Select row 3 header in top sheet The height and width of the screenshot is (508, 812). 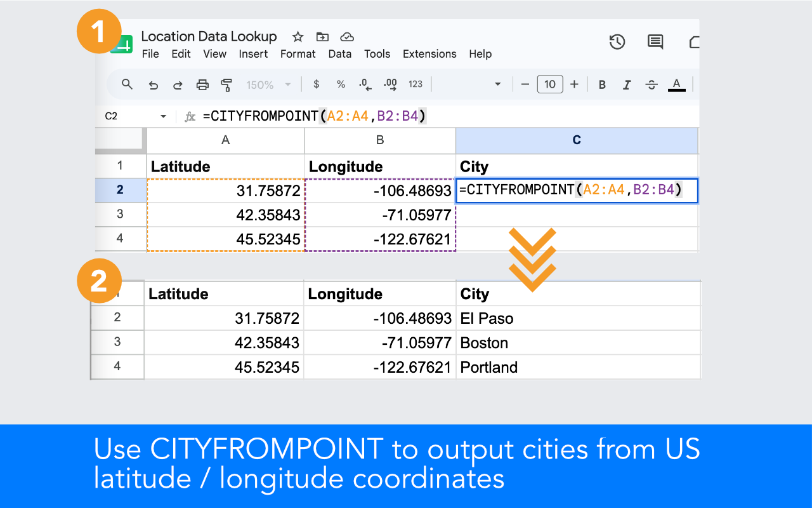(x=121, y=215)
